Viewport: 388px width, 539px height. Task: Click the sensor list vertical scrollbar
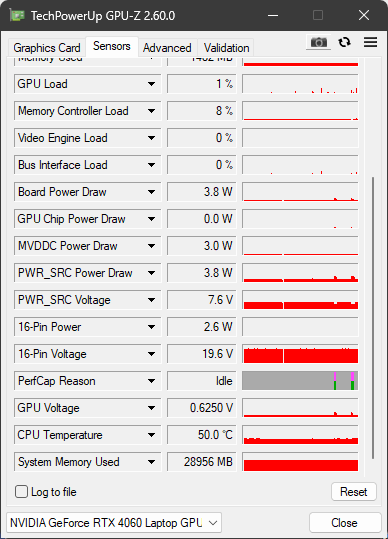point(373,318)
